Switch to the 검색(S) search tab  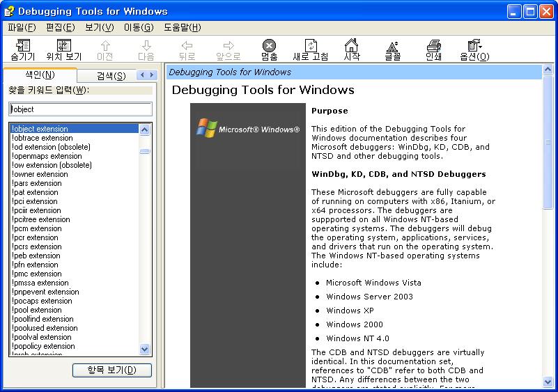(111, 76)
